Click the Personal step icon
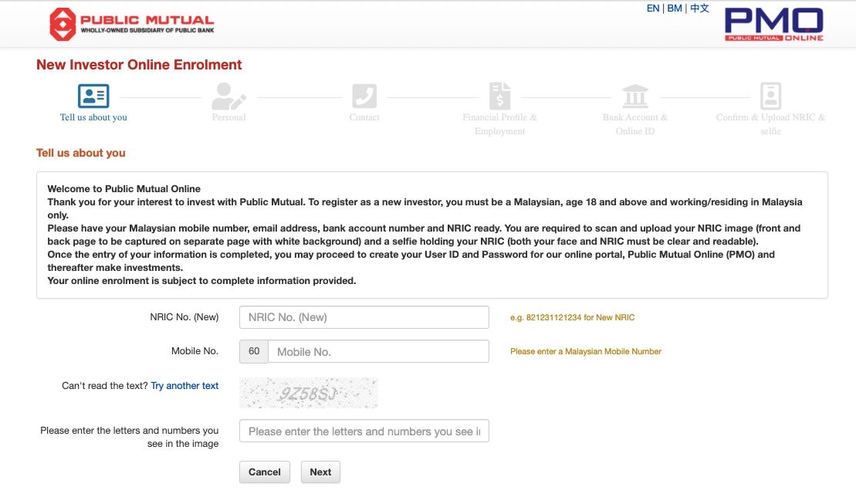The height and width of the screenshot is (504, 856). tap(228, 96)
